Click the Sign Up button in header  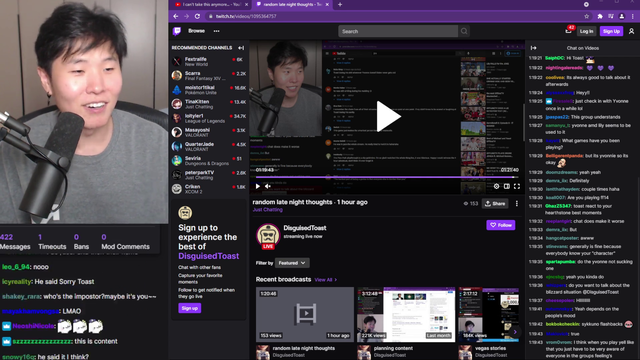[611, 31]
